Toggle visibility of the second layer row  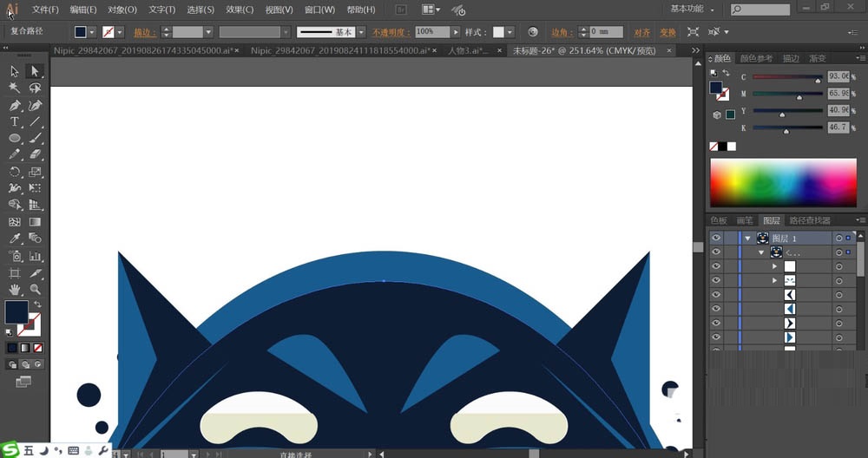coord(716,252)
